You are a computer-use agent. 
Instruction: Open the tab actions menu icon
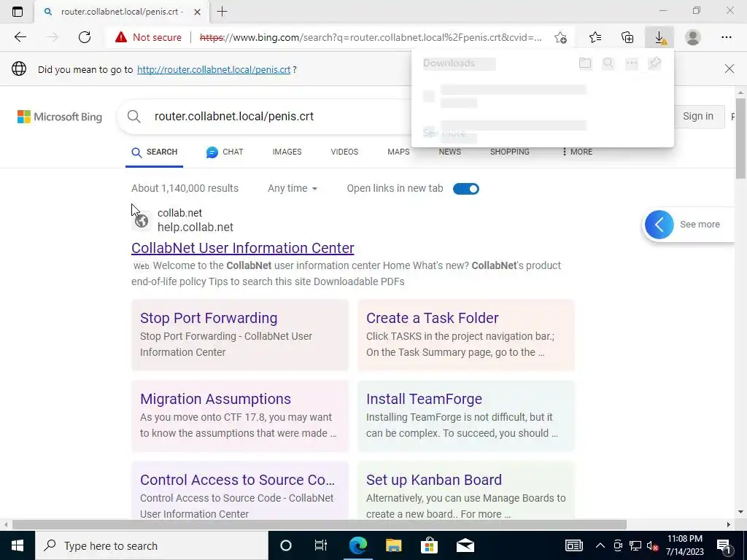(x=18, y=12)
